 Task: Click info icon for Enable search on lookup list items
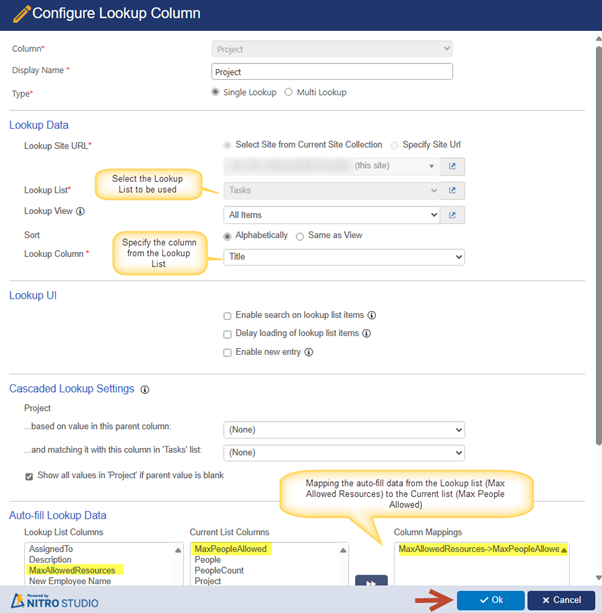point(372,315)
